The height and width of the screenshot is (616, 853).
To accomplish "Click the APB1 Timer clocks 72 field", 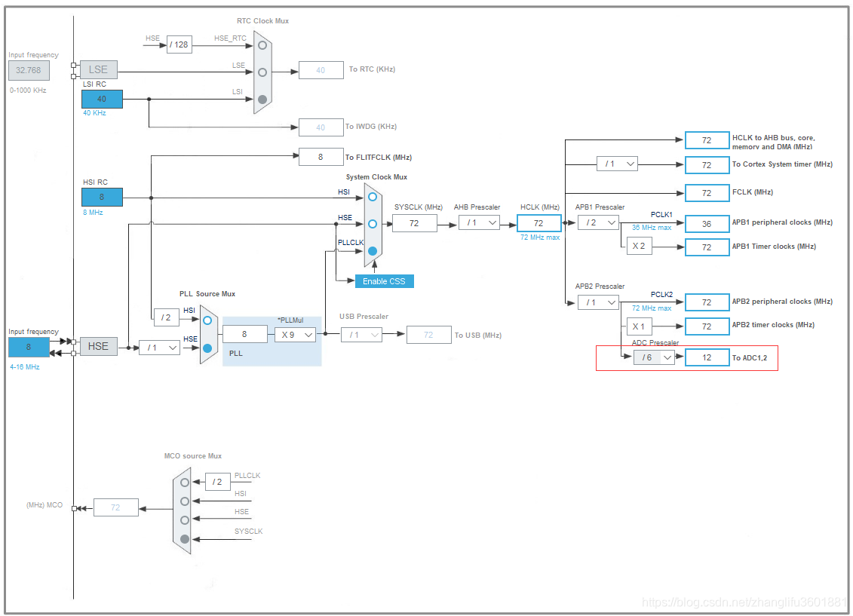I will tap(707, 247).
